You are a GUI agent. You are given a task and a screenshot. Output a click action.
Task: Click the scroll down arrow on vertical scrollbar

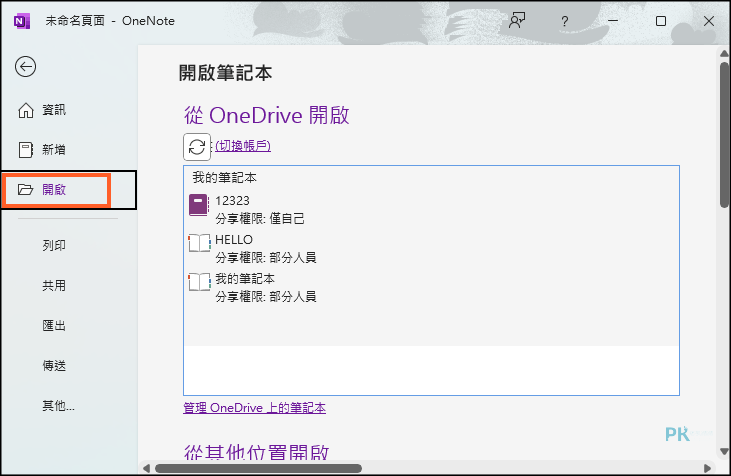click(x=724, y=451)
